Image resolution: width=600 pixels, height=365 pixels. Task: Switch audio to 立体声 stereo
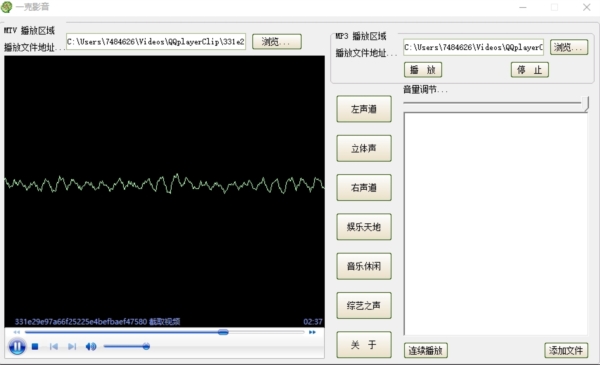(364, 148)
